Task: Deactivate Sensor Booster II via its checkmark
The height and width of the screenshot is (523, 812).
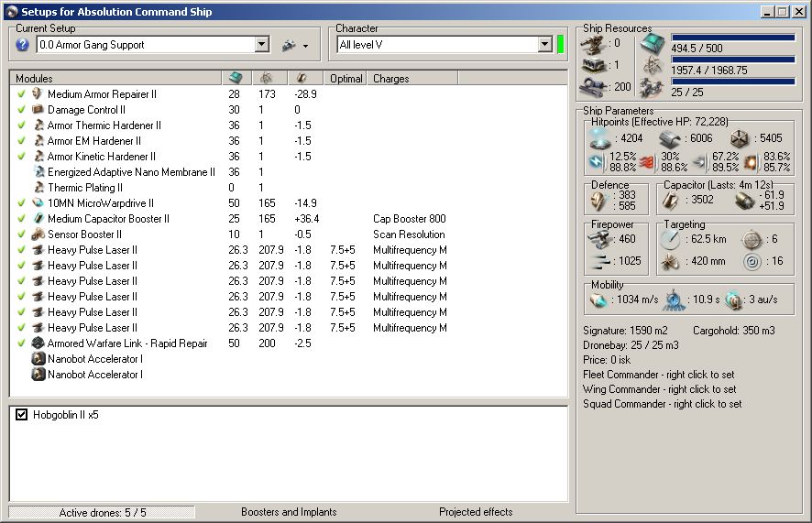Action: click(21, 234)
